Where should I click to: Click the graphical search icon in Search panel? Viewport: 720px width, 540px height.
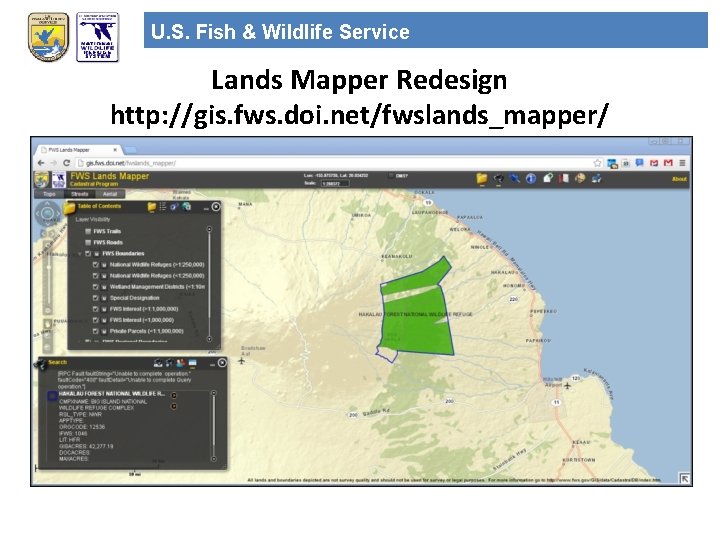pos(169,363)
